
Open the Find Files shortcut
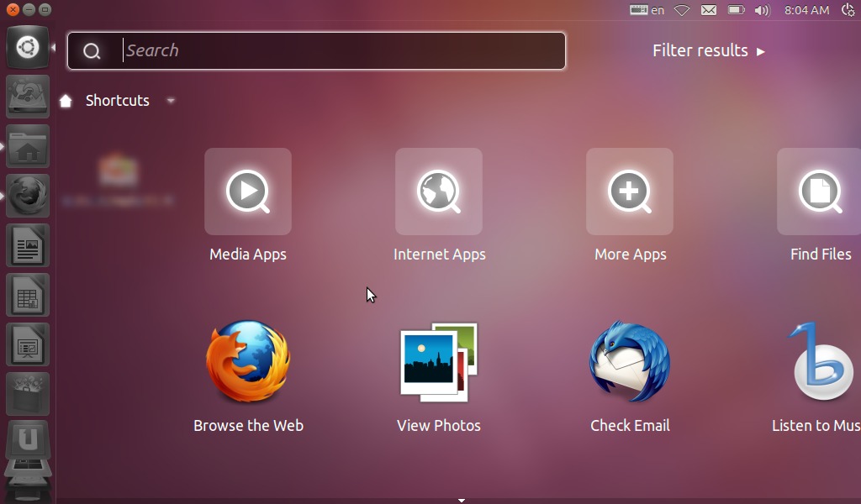pos(820,205)
